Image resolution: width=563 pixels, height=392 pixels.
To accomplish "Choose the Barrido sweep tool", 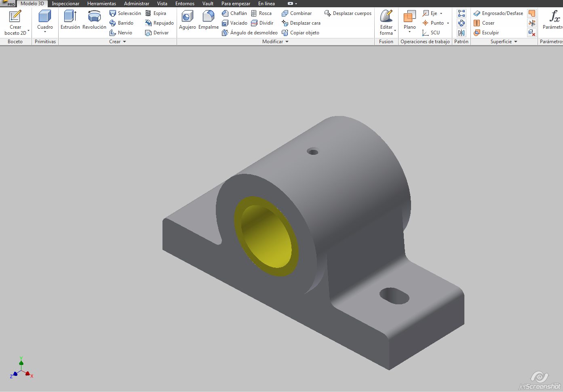I will pos(121,23).
